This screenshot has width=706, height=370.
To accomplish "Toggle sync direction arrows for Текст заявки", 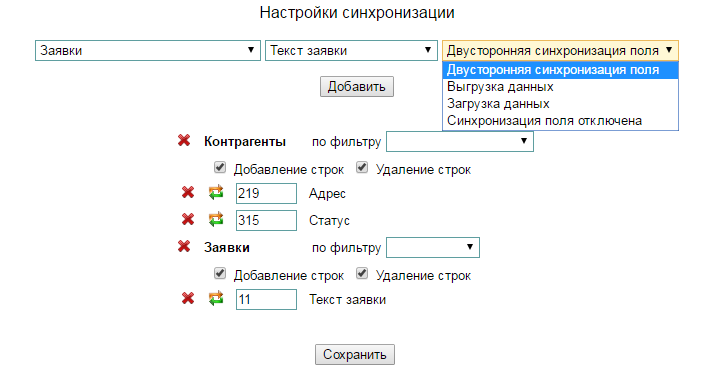I will [x=216, y=298].
